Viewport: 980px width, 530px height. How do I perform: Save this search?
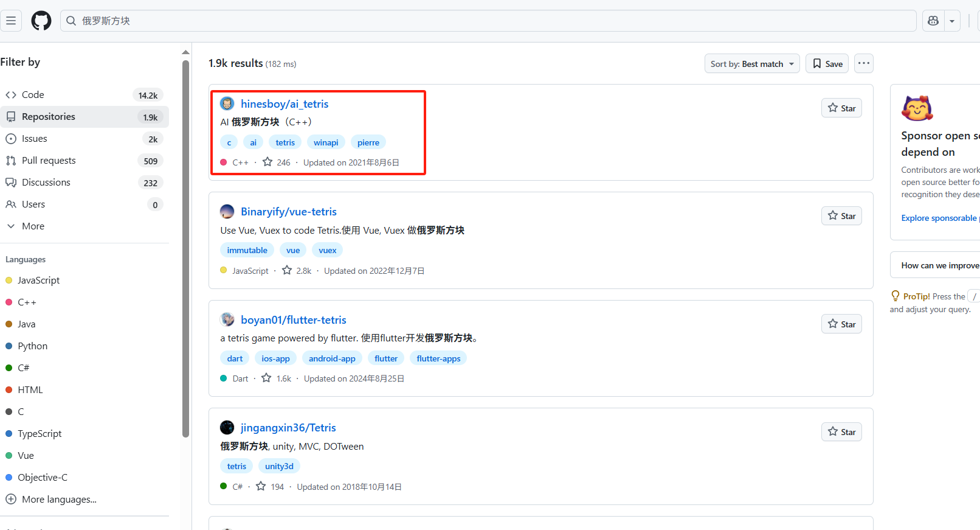pyautogui.click(x=827, y=64)
